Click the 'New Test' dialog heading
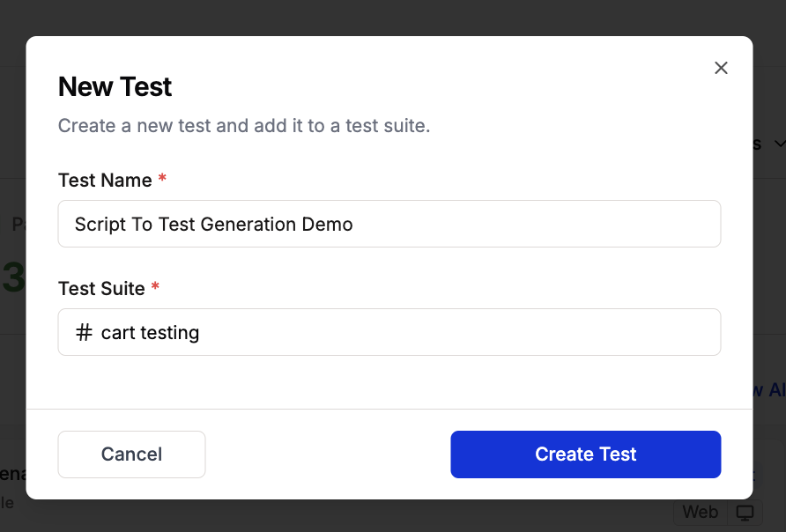 tap(115, 86)
